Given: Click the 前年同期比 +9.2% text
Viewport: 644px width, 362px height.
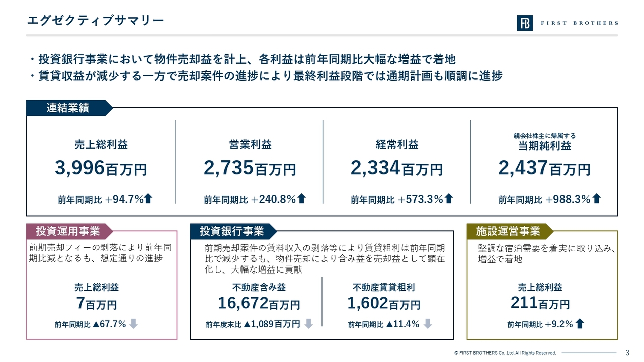Looking at the screenshot, I should click(540, 324).
